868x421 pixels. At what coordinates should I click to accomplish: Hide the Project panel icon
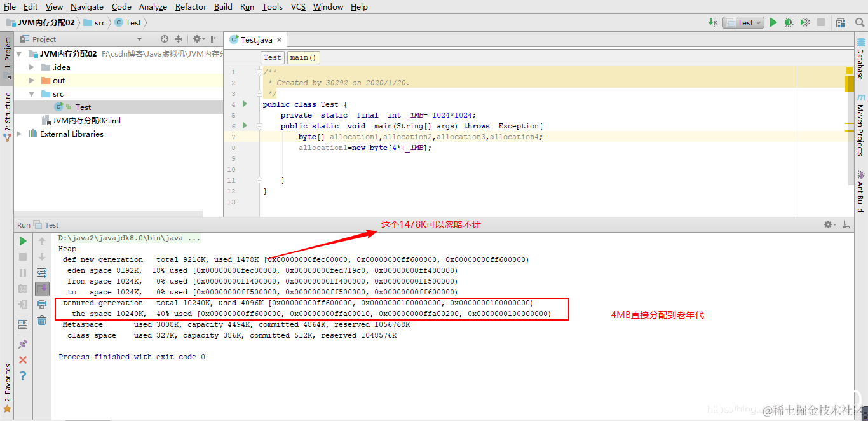tap(215, 39)
